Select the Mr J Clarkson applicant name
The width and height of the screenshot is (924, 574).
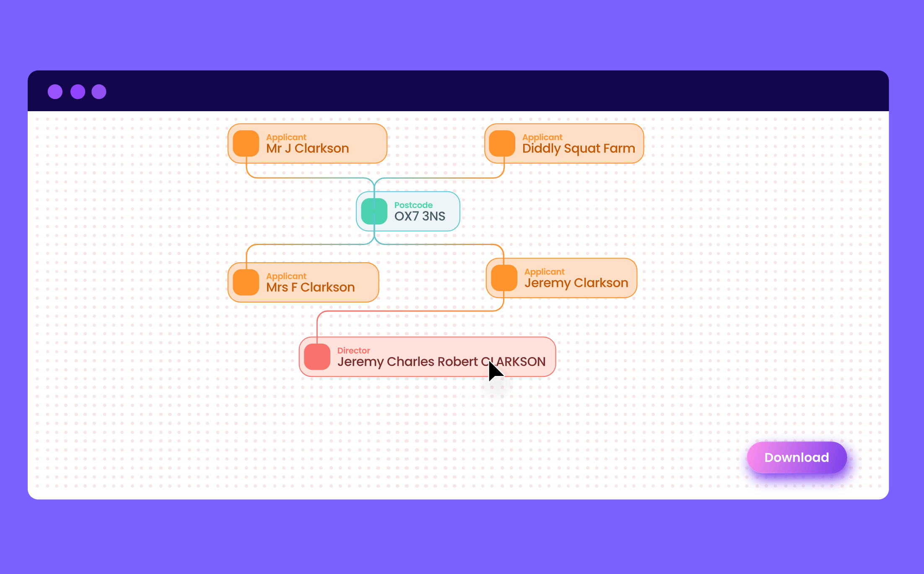(307, 149)
